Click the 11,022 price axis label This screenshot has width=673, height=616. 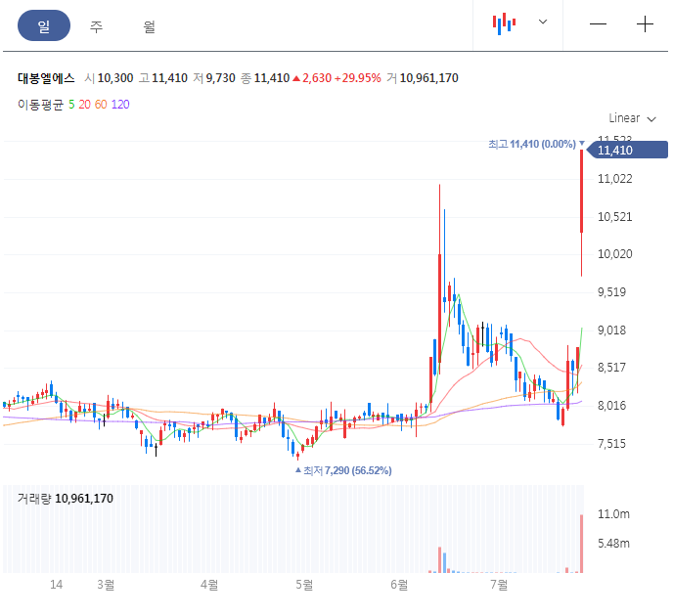(615, 179)
